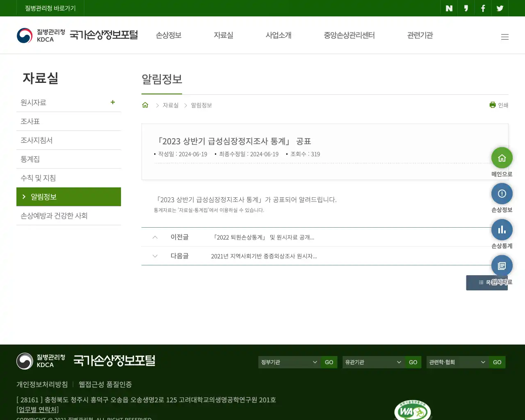
Task: Open the Twitter bird icon
Action: [500, 8]
